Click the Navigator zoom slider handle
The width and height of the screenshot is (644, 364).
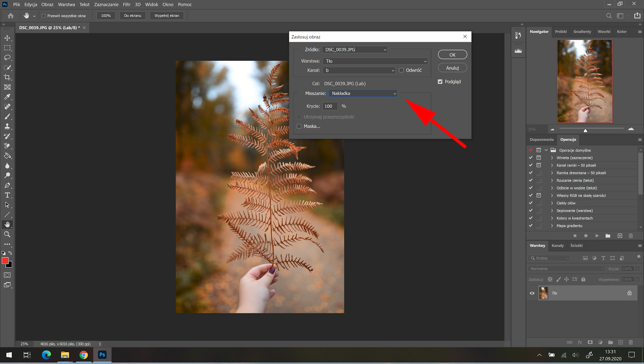coord(585,130)
